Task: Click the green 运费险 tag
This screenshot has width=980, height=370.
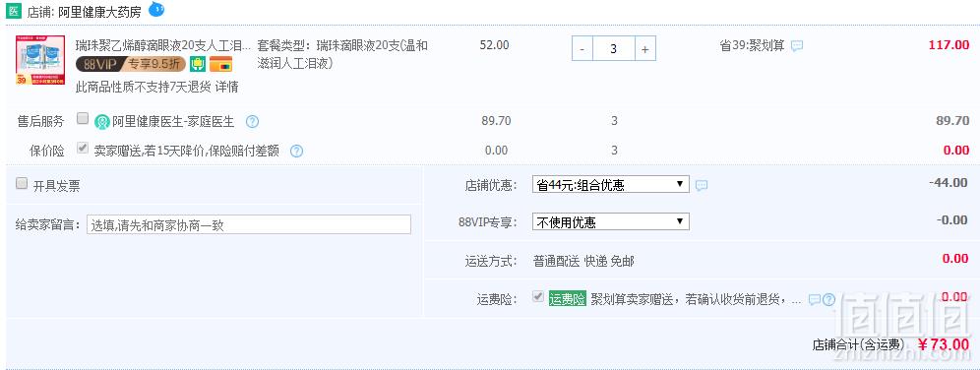Action: click(x=567, y=299)
